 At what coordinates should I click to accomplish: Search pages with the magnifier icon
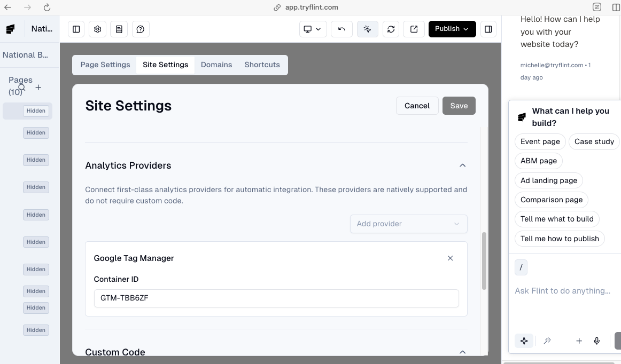pyautogui.click(x=22, y=88)
